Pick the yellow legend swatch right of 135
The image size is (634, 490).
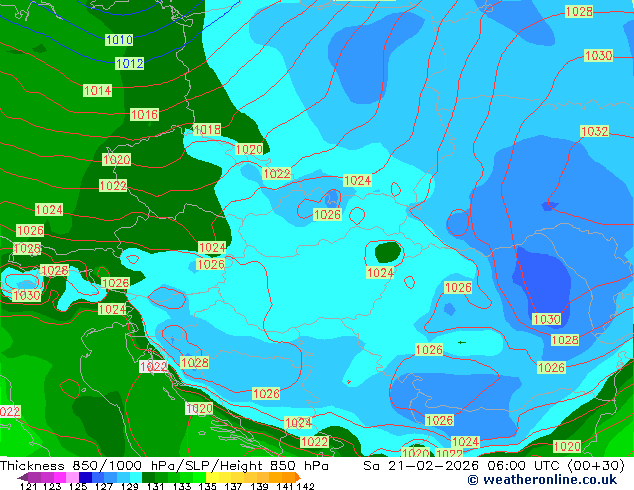coord(212,477)
